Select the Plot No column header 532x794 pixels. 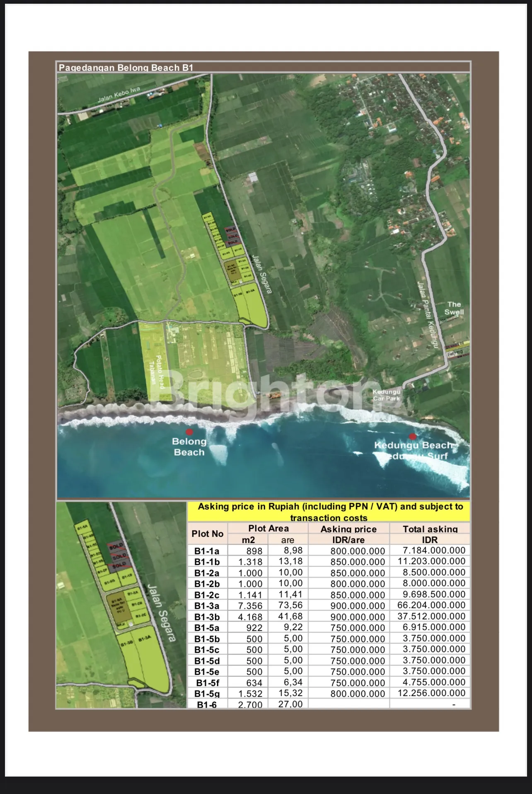click(x=208, y=534)
